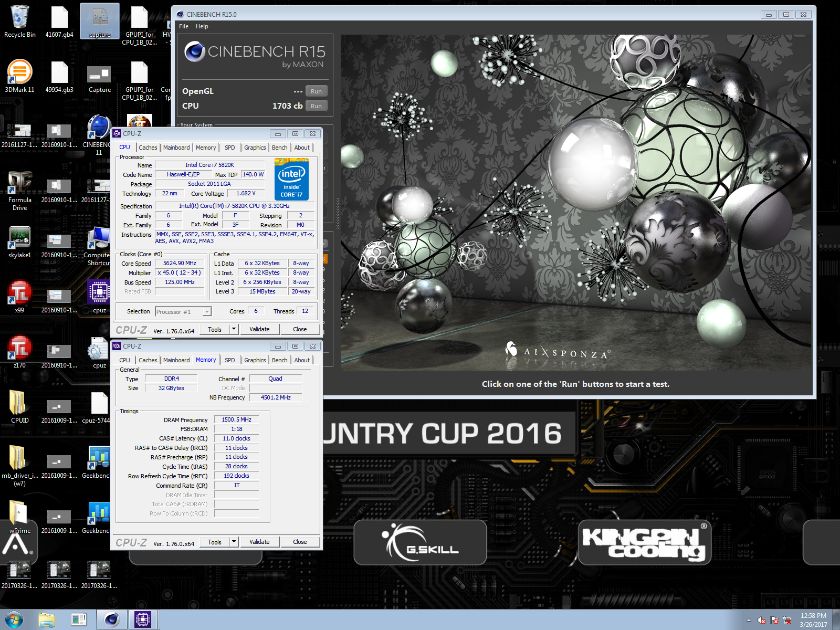The image size is (840, 630).
Task: Open the 49954.gb3 file icon
Action: pos(59,76)
